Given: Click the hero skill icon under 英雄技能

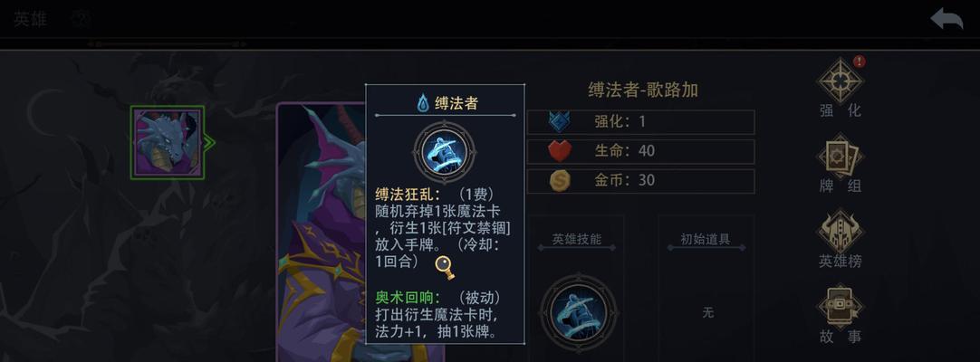Looking at the screenshot, I should click(x=578, y=312).
